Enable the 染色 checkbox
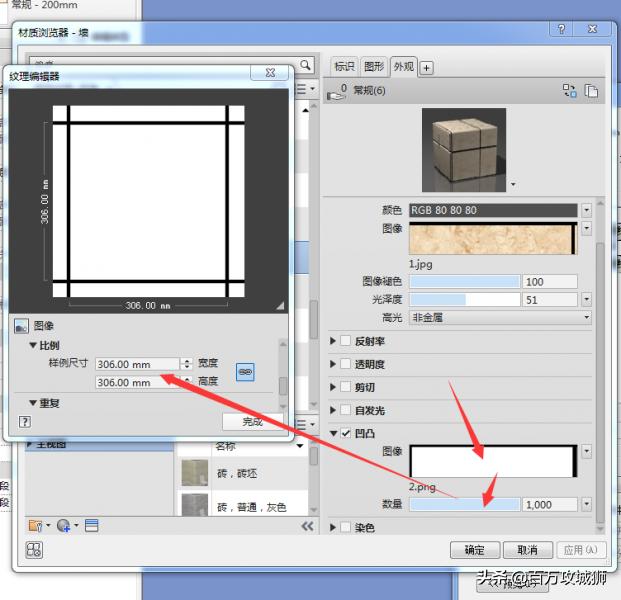 coord(345,527)
